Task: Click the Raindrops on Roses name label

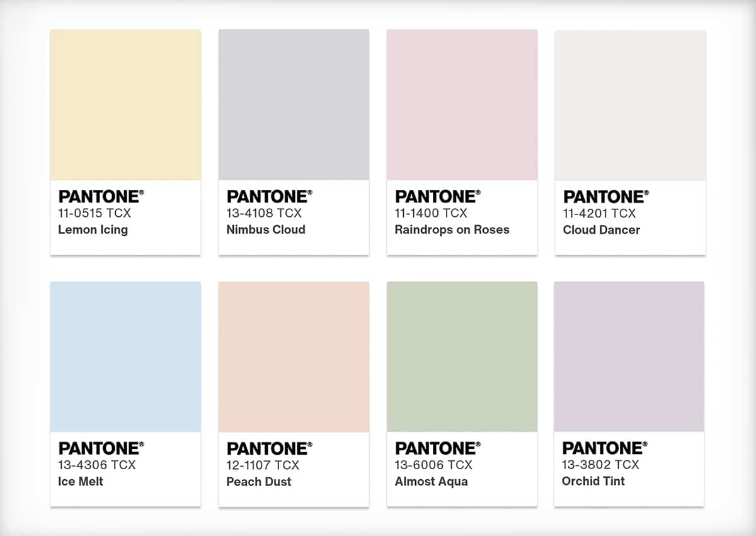Action: click(453, 230)
